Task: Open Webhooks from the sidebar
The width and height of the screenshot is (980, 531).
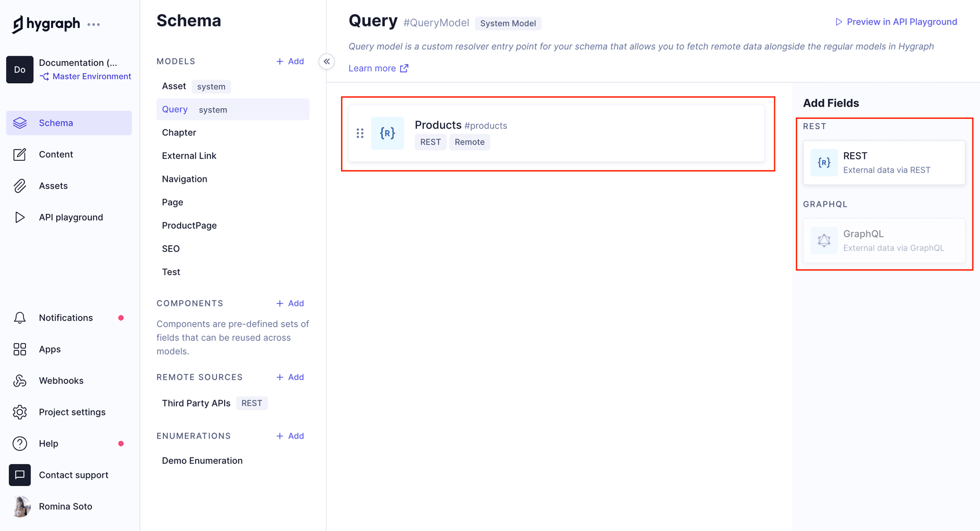Action: point(69,380)
